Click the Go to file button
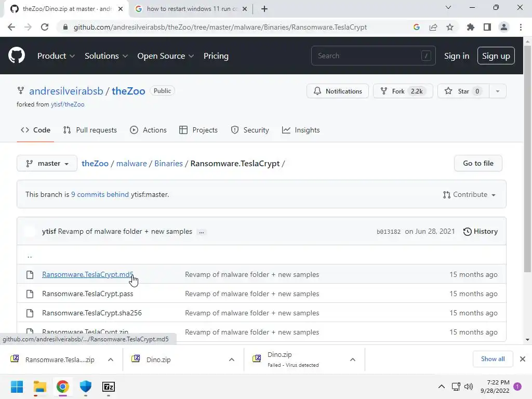 478,163
